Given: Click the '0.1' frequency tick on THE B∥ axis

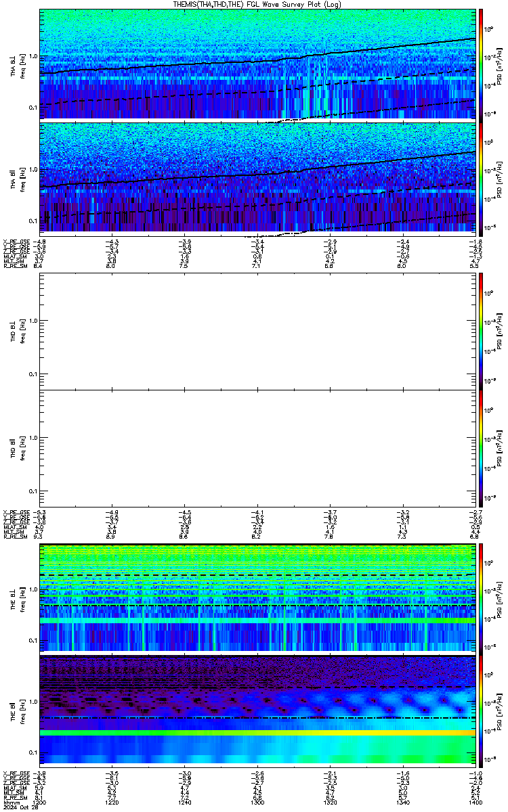Looking at the screenshot, I should (x=33, y=752).
